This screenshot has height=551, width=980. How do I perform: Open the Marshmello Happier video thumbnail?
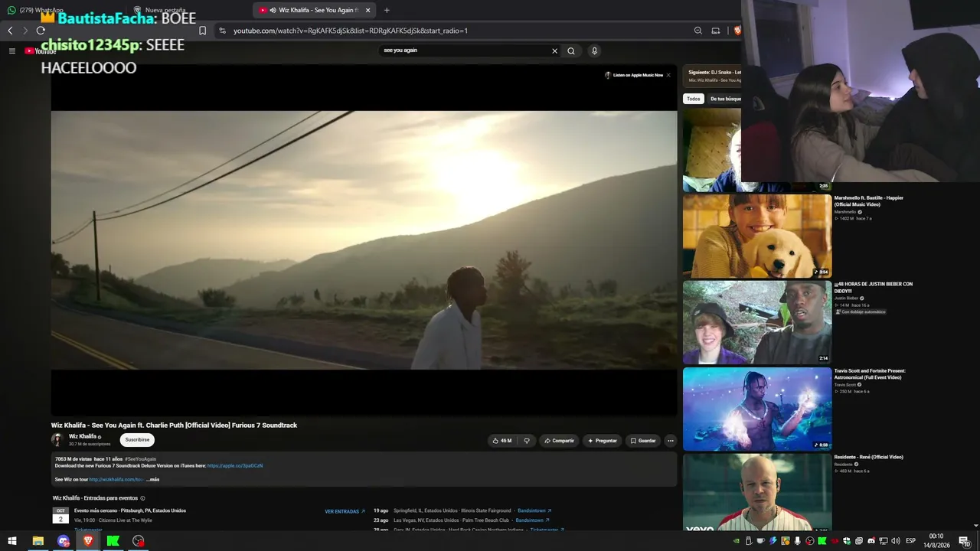pyautogui.click(x=757, y=236)
